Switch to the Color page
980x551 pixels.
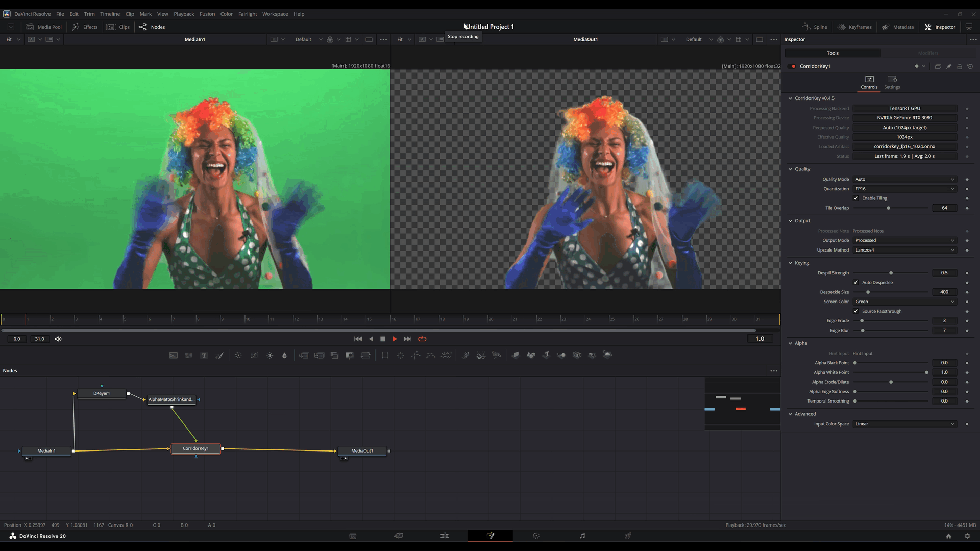coord(536,536)
